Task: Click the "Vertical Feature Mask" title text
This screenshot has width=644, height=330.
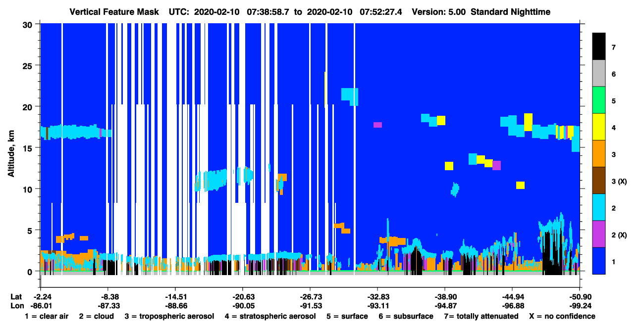Action: point(115,11)
